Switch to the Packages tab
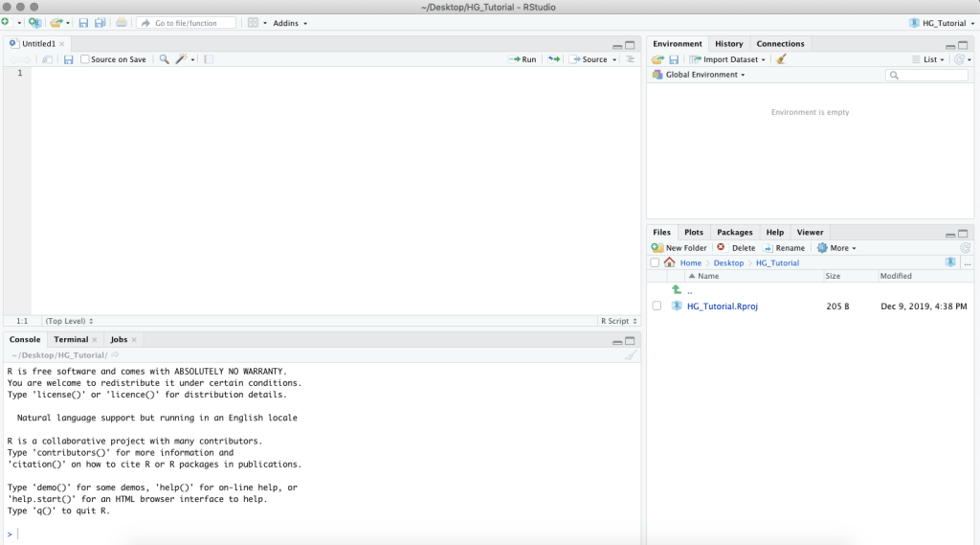This screenshot has width=980, height=545. click(x=734, y=232)
